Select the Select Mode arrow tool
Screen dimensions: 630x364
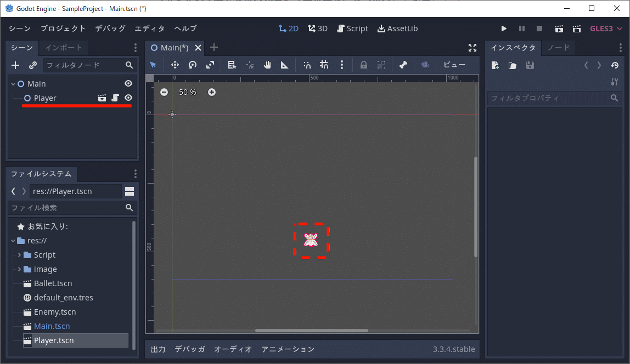(x=153, y=65)
